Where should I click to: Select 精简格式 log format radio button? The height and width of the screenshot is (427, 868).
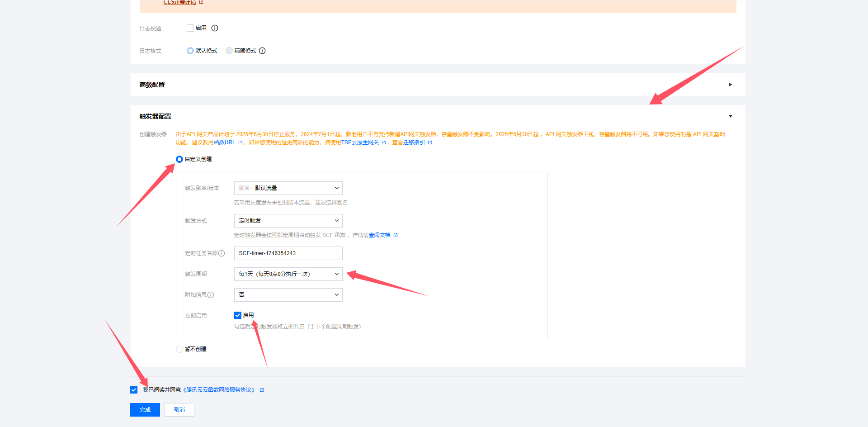(x=229, y=51)
